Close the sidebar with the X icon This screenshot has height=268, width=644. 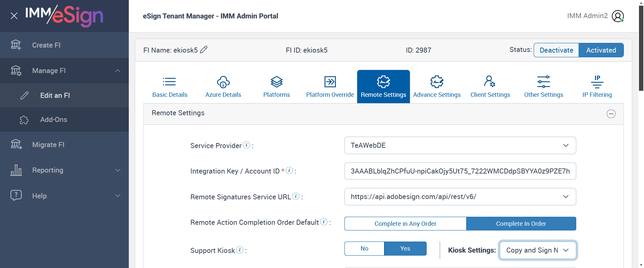14,16
